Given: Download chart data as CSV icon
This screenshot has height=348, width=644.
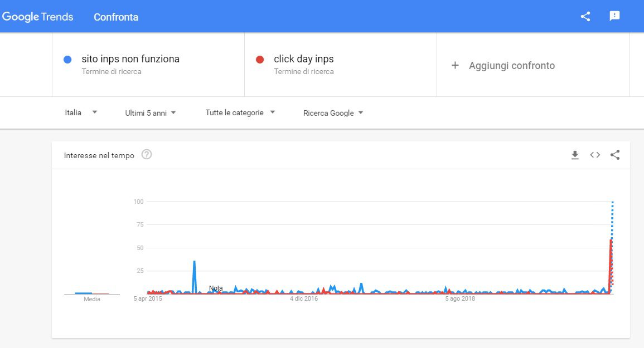Looking at the screenshot, I should click(x=575, y=155).
